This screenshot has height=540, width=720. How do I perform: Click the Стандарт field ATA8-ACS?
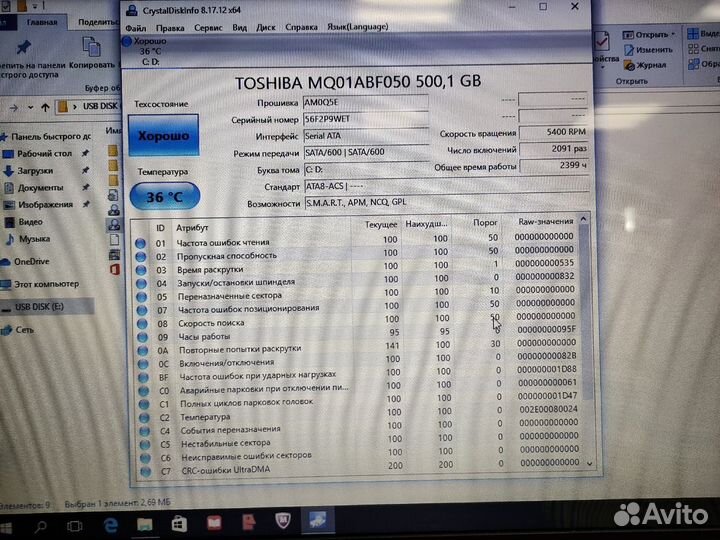(x=446, y=186)
